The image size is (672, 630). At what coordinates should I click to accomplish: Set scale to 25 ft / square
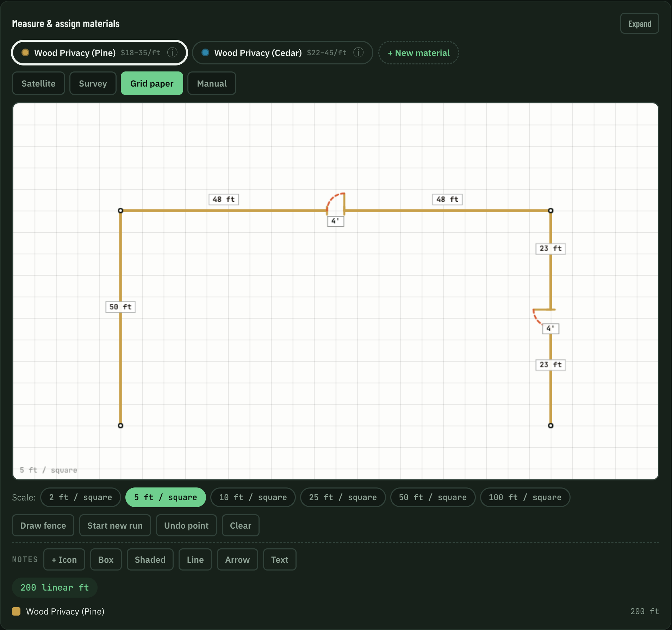click(343, 497)
